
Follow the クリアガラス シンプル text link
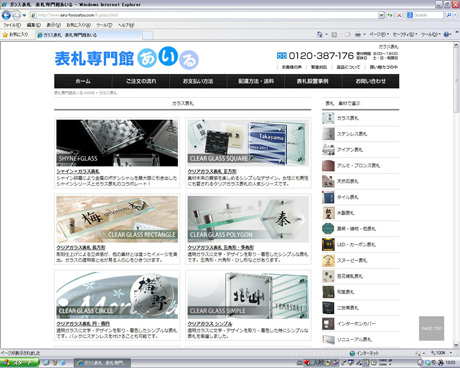click(x=210, y=324)
